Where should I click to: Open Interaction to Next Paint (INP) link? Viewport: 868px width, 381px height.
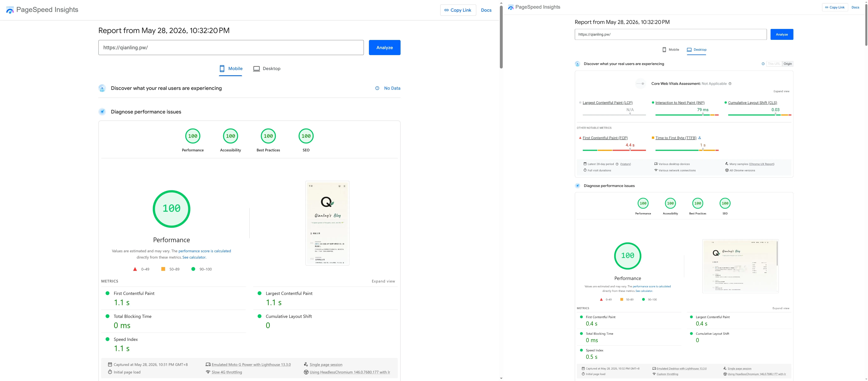point(680,103)
